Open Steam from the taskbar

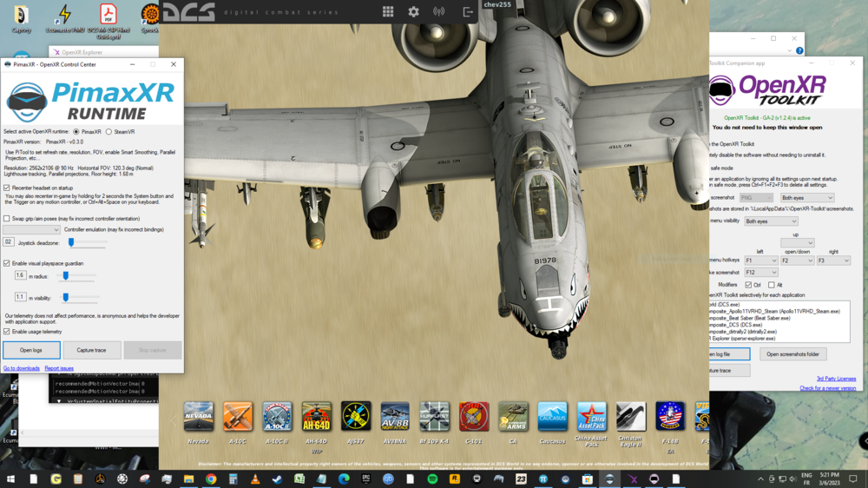tap(278, 479)
